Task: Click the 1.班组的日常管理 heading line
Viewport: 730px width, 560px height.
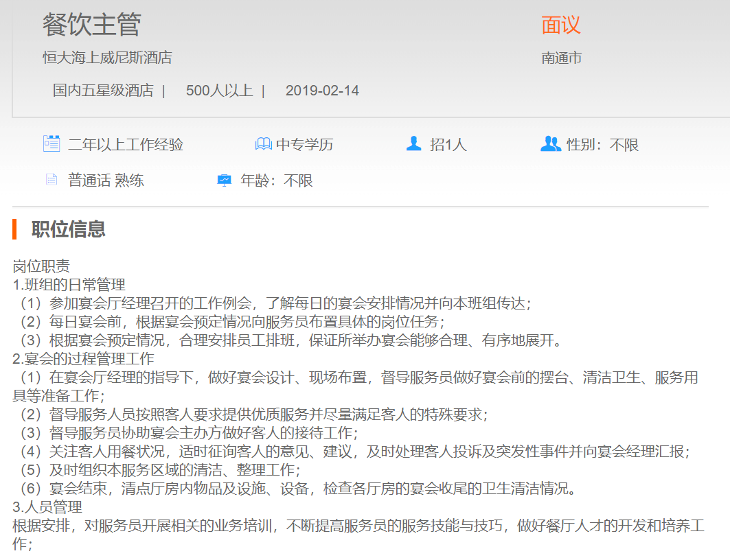Action: click(69, 284)
